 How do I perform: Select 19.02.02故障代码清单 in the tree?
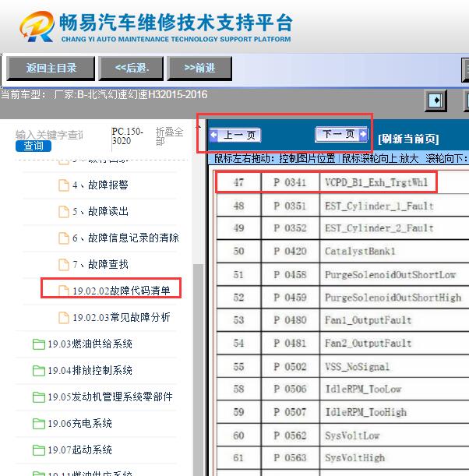click(122, 291)
